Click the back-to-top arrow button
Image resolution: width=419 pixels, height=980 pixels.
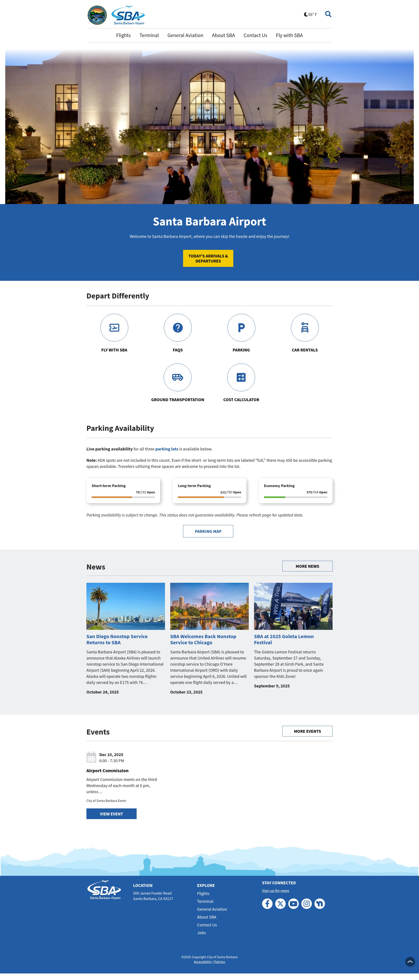click(x=410, y=962)
